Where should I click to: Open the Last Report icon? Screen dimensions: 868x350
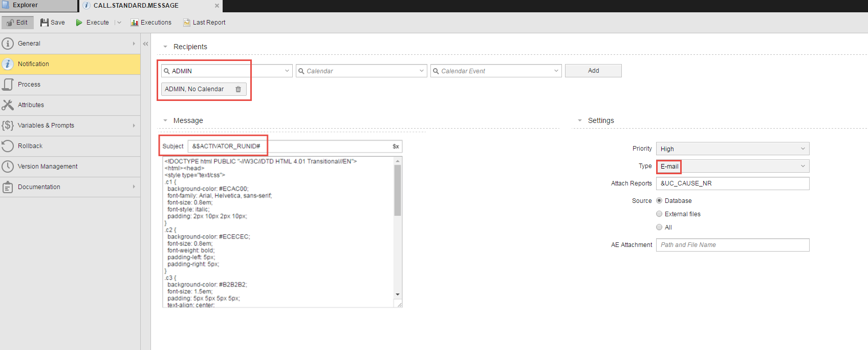(187, 23)
